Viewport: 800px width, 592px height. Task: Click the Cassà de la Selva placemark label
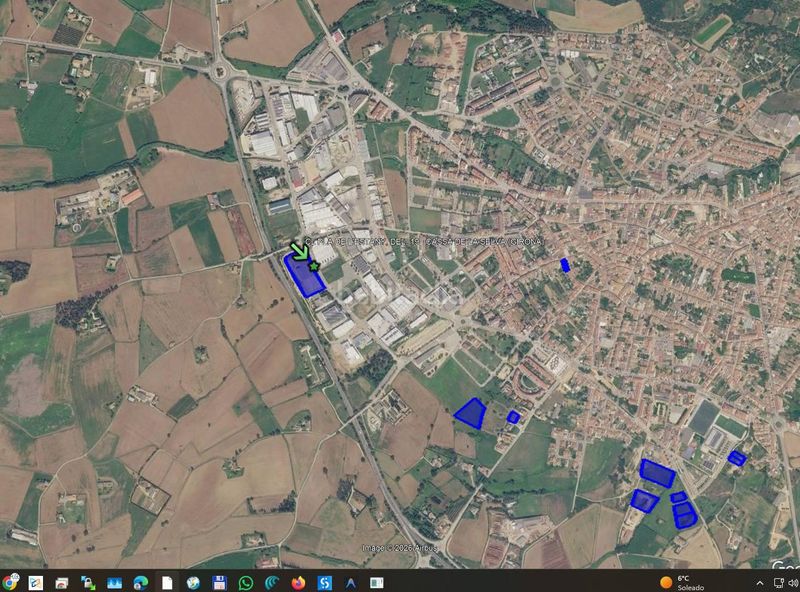point(424,241)
